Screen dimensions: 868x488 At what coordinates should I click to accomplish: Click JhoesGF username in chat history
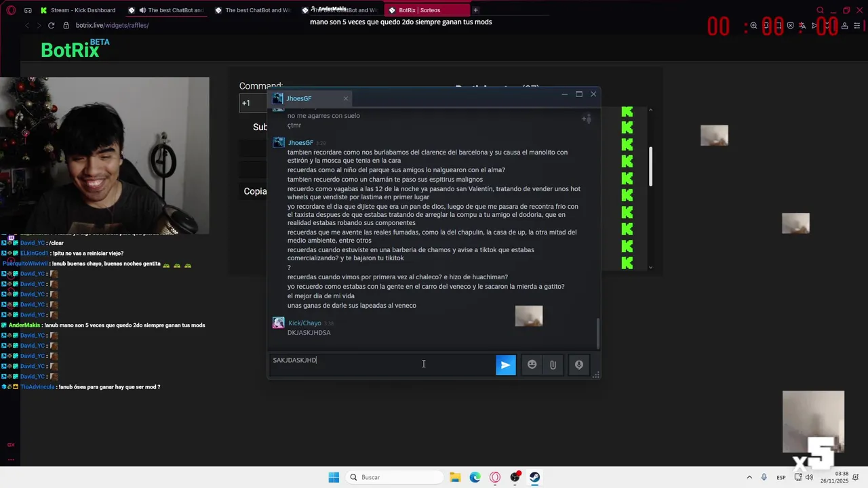(300, 143)
